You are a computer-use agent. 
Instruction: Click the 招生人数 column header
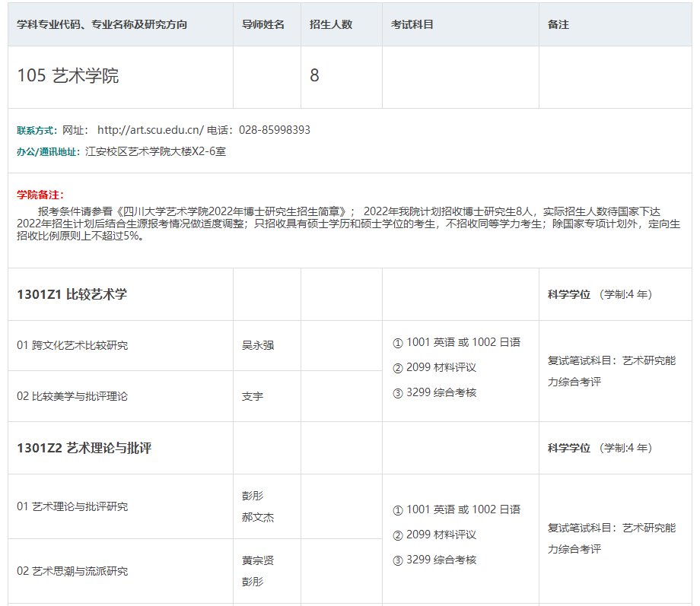click(x=331, y=24)
